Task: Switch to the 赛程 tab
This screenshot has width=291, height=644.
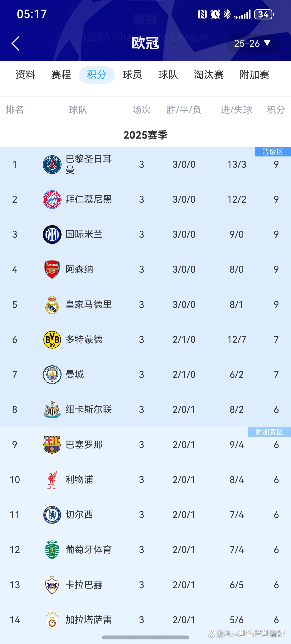Action: click(61, 75)
